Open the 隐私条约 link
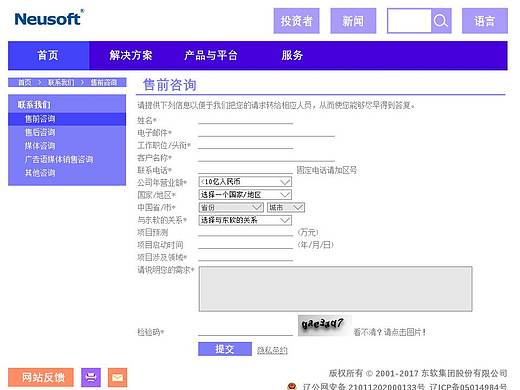520x390 pixels. [272, 350]
